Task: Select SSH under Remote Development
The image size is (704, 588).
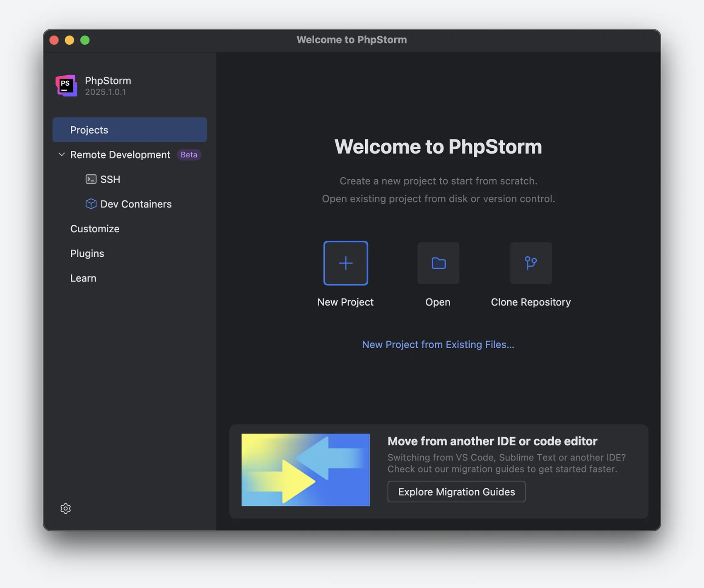Action: coord(110,179)
